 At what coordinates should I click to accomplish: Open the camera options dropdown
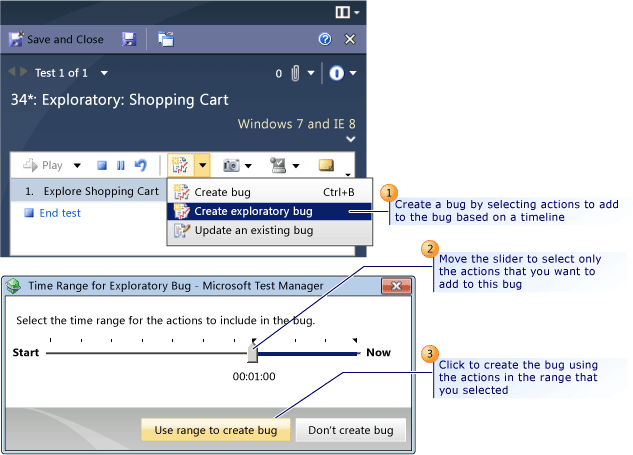248,166
